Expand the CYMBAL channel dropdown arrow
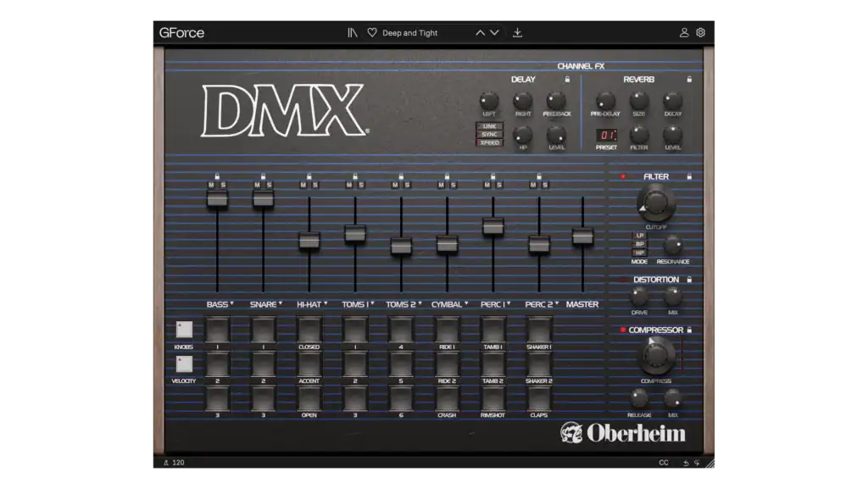868x489 pixels. (467, 303)
